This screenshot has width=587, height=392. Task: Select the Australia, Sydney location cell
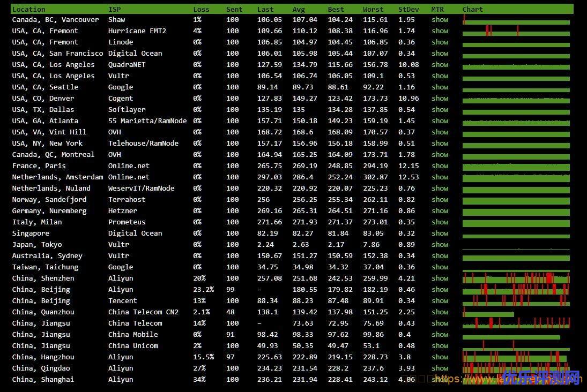pyautogui.click(x=47, y=255)
